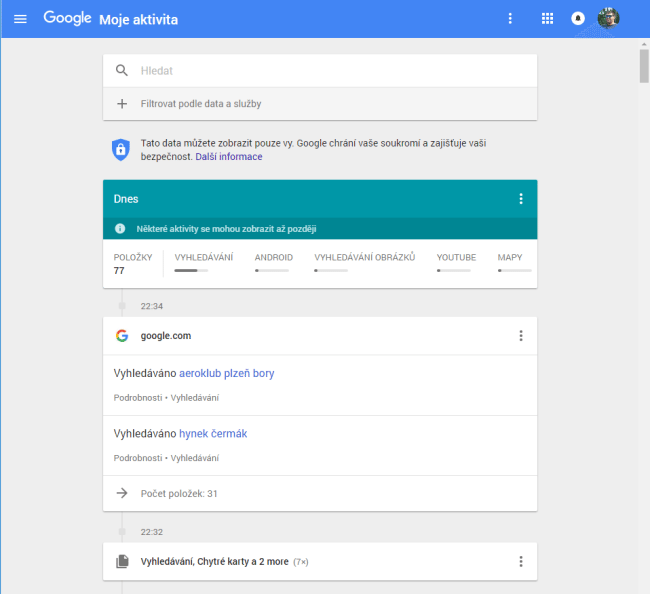This screenshot has width=650, height=594.
Task: Select the YouTube category
Action: coord(456,257)
